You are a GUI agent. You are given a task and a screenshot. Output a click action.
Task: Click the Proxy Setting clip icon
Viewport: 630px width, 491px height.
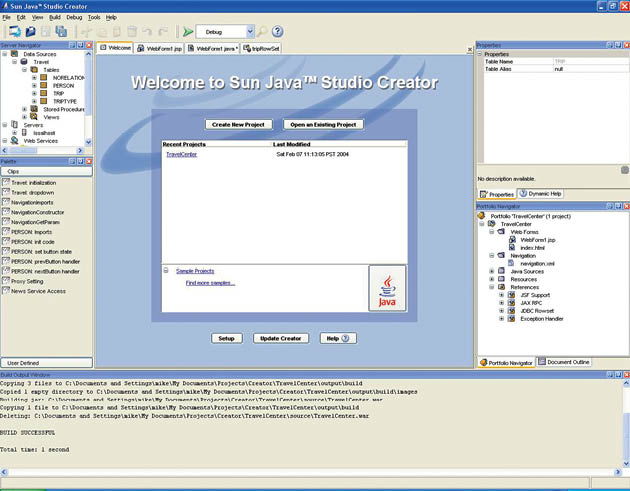[6, 281]
